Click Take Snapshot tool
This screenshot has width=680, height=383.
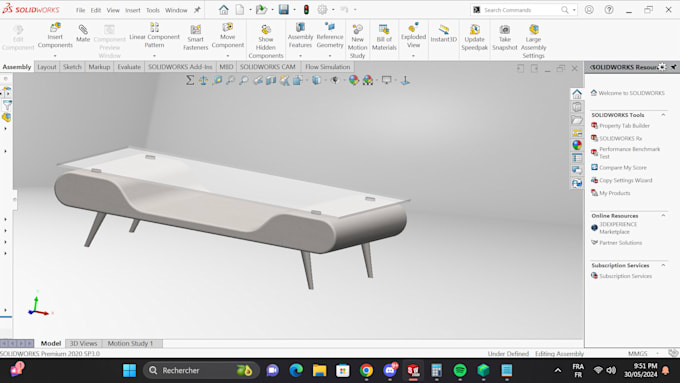pyautogui.click(x=505, y=37)
